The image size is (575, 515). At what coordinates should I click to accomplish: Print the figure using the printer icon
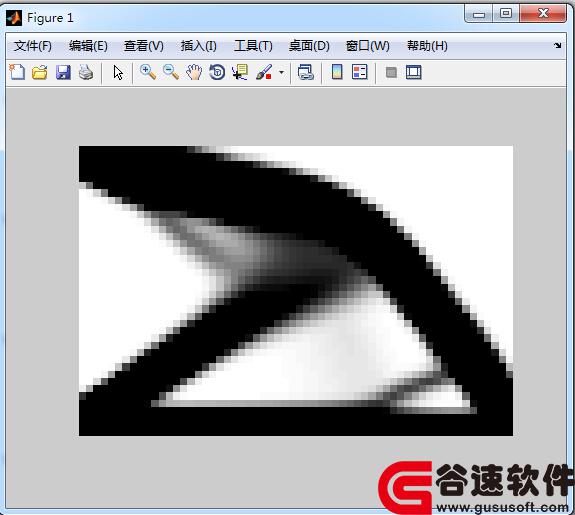86,72
